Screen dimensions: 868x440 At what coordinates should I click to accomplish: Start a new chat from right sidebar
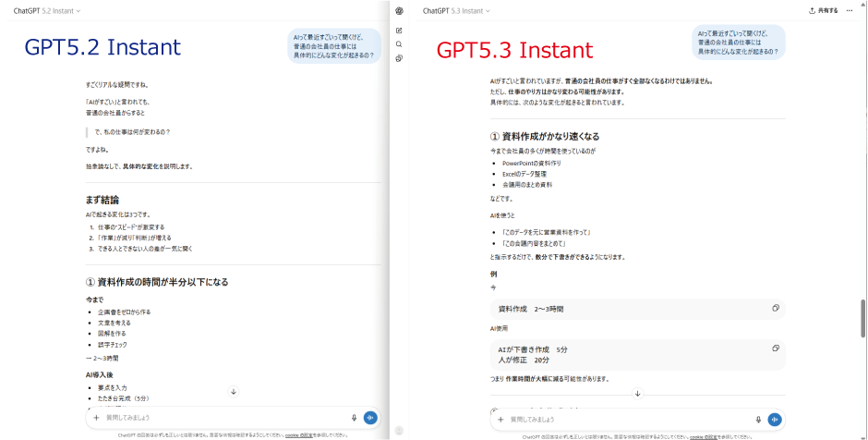click(x=399, y=31)
